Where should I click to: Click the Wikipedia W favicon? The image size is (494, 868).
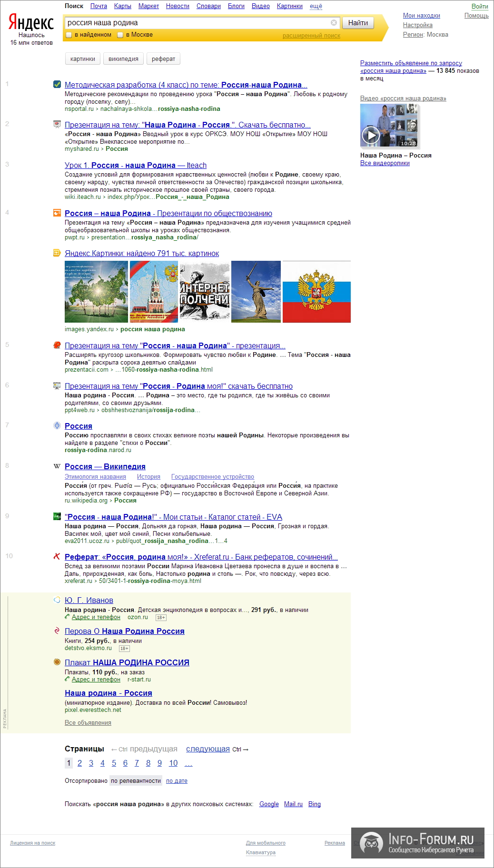click(x=57, y=466)
